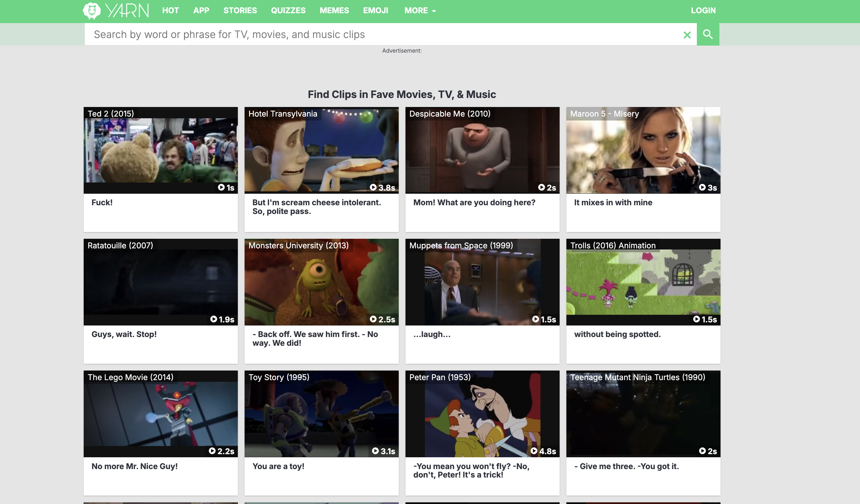This screenshot has width=860, height=504.
Task: Open the 'You are a toy!' caption link
Action: pos(278,466)
